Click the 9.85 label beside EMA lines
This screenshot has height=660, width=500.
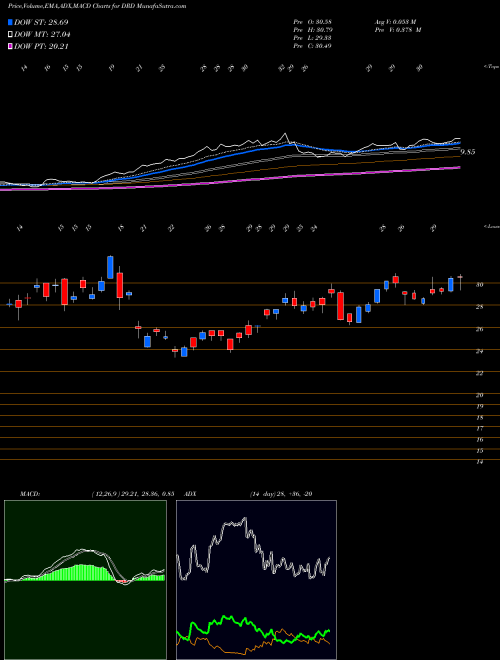coord(467,152)
